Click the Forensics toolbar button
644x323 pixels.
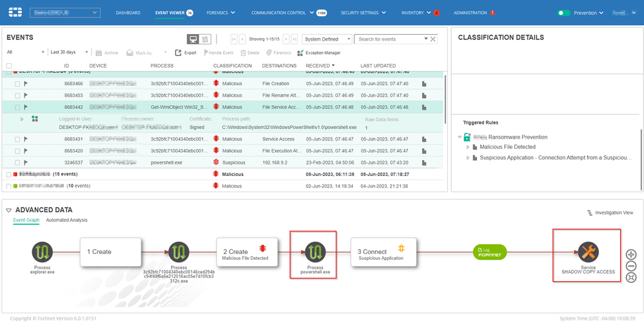279,53
